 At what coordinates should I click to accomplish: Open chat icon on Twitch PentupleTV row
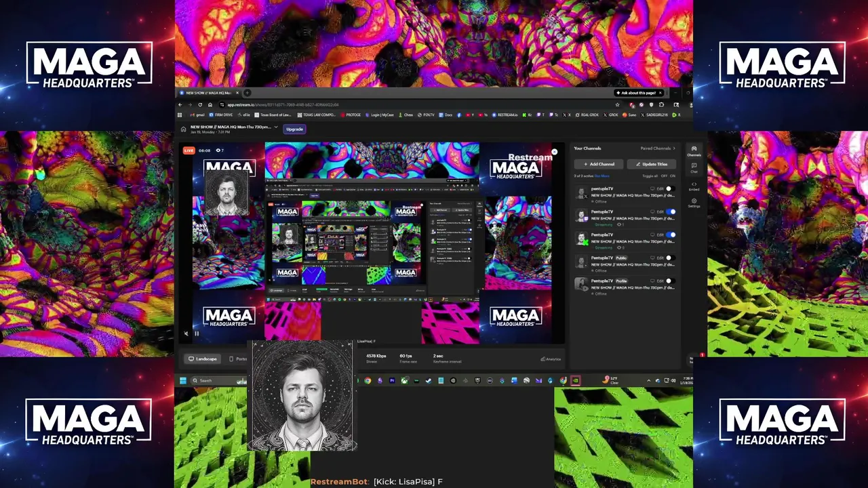click(x=652, y=211)
